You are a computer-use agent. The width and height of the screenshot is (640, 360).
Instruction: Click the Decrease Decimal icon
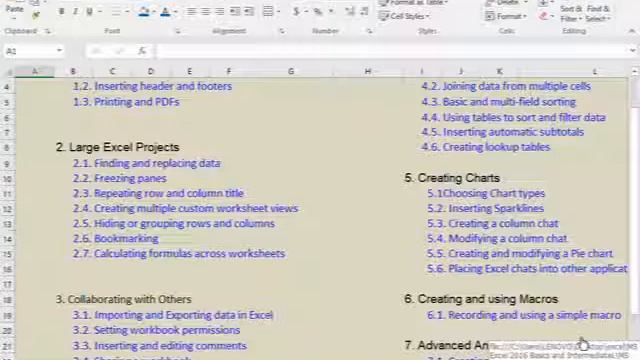364,11
